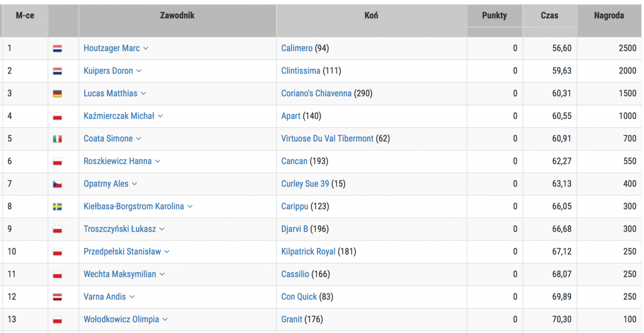The image size is (644, 333).
Task: Click the Czech flag next to Opatrny Ales
Action: point(57,184)
